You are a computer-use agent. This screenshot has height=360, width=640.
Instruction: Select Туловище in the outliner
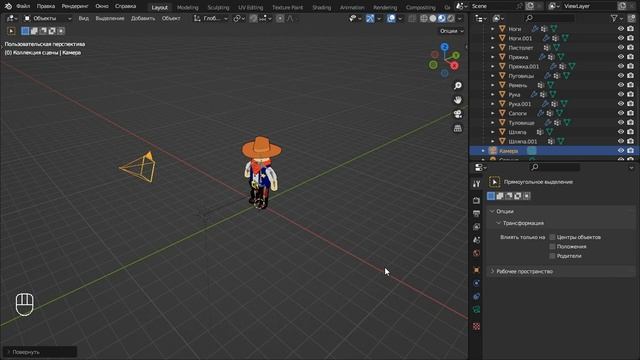522,123
